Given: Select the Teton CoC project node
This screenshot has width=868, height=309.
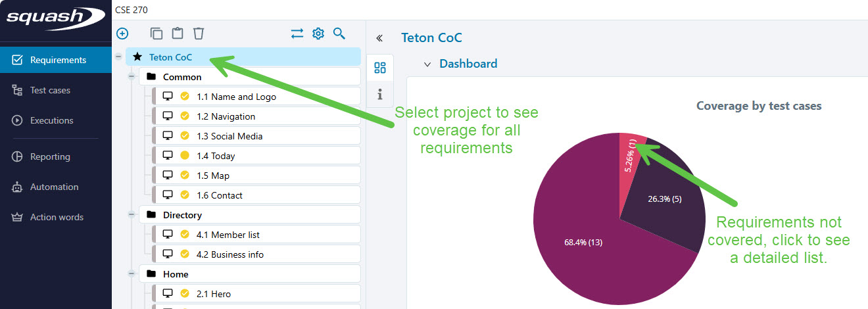Looking at the screenshot, I should 170,57.
